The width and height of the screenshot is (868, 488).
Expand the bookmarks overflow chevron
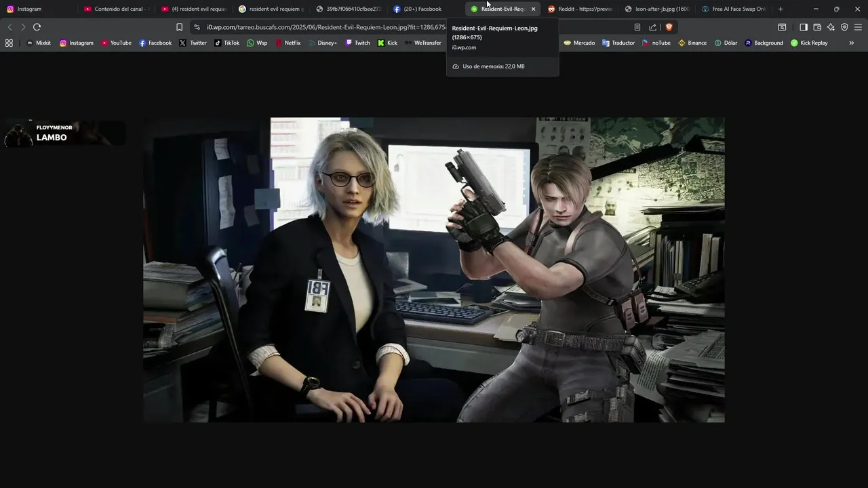852,43
